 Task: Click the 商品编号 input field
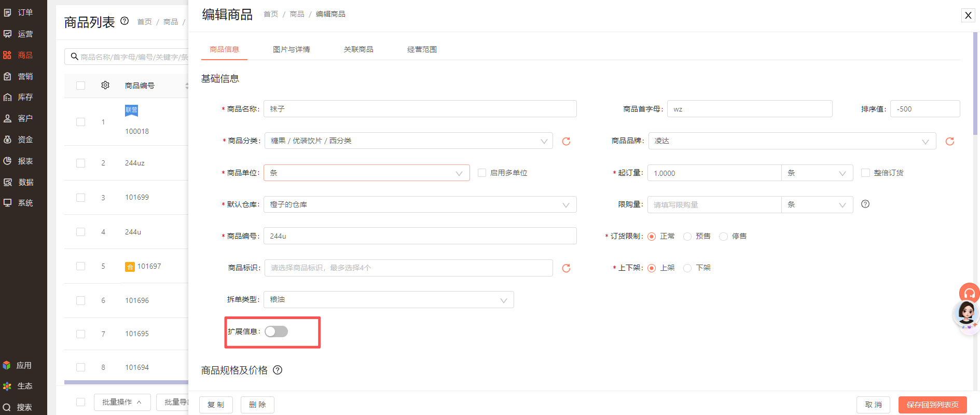coord(420,236)
